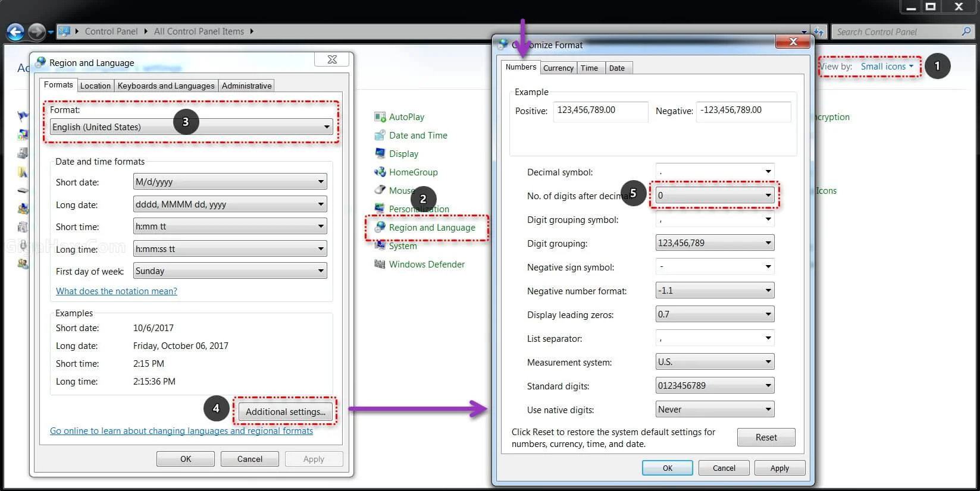Click the back navigation arrow button

15,32
